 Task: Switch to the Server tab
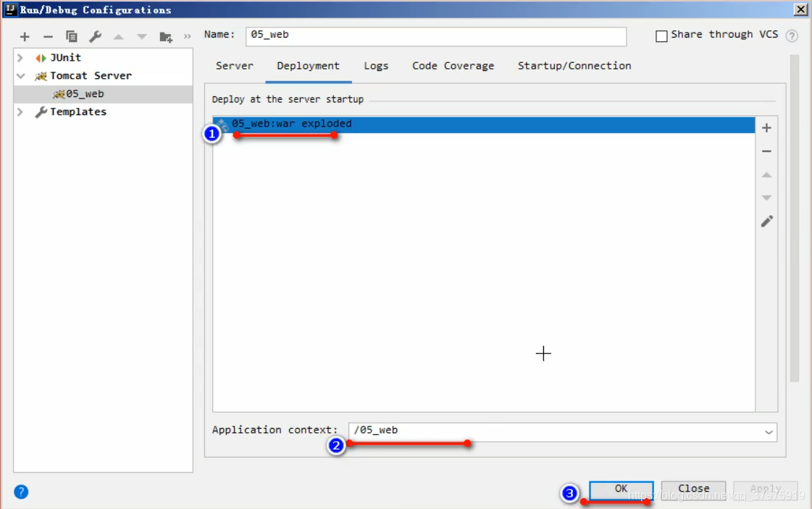pos(235,66)
